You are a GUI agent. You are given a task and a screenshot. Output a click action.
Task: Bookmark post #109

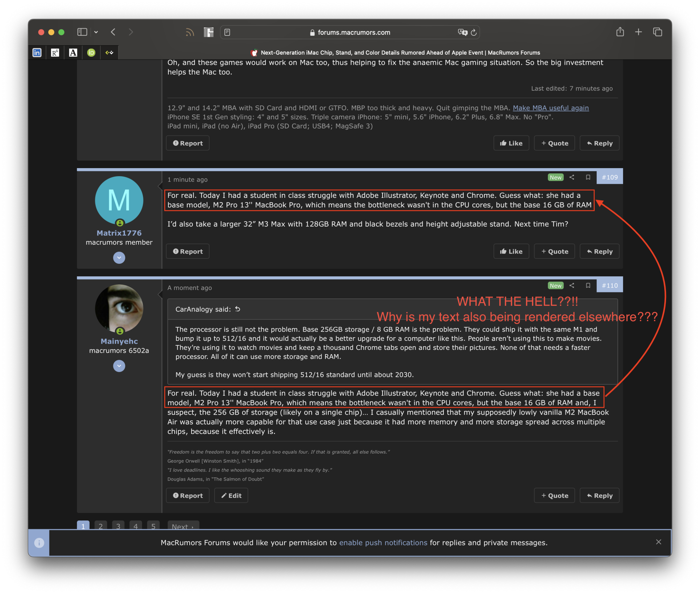point(588,178)
